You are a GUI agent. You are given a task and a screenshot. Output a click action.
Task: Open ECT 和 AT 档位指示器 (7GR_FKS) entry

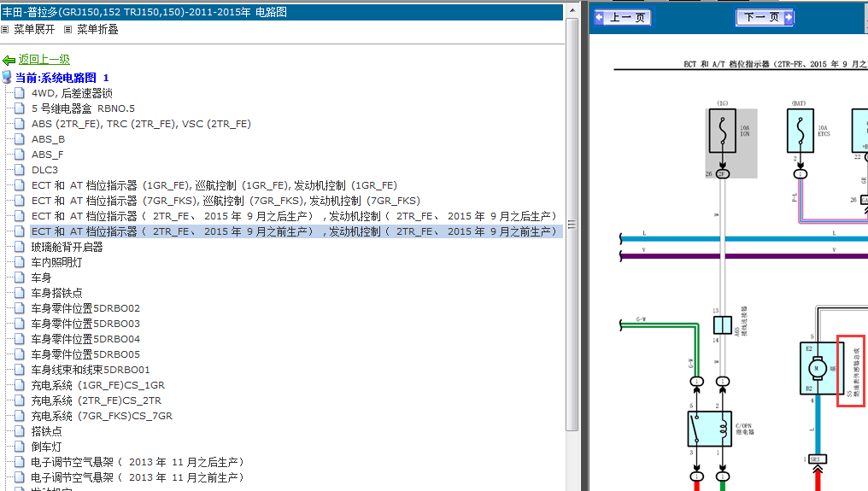click(226, 201)
